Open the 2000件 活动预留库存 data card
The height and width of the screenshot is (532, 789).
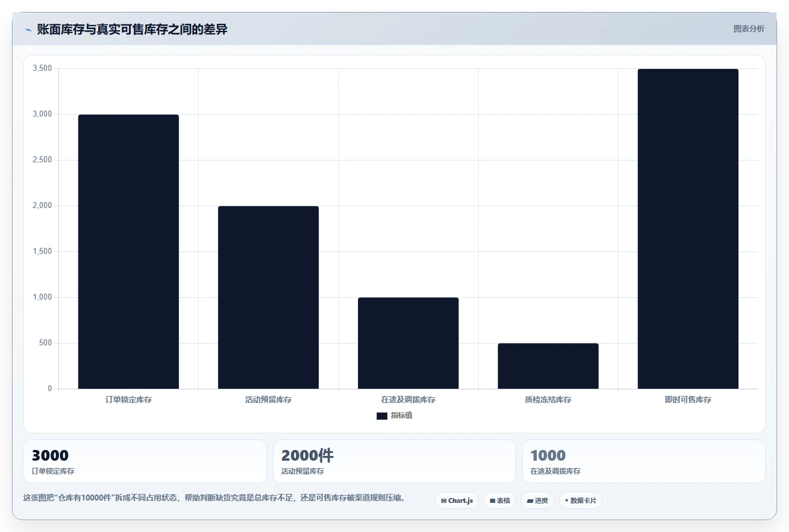394,461
